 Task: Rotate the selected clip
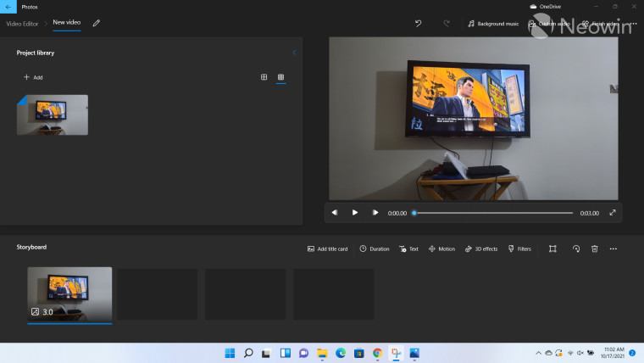[x=576, y=249]
